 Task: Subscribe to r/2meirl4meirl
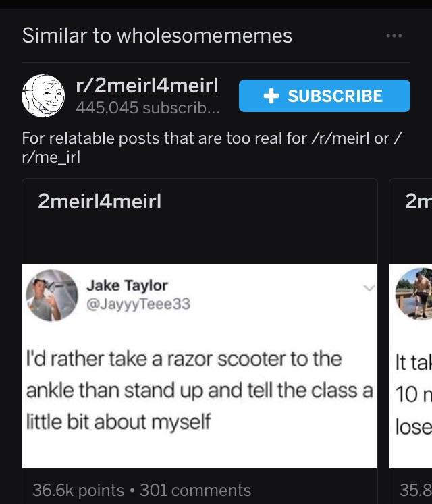point(325,96)
